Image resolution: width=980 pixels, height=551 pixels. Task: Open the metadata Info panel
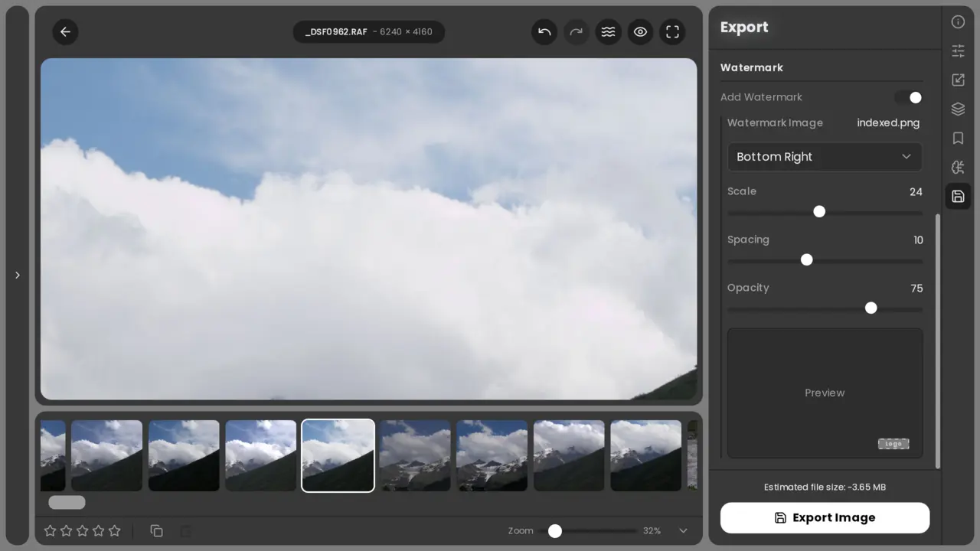pyautogui.click(x=958, y=22)
